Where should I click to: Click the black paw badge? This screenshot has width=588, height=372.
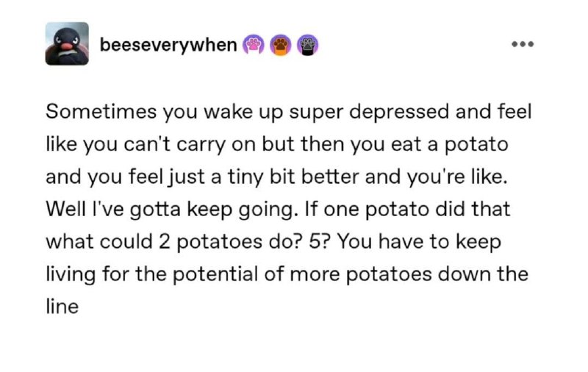click(308, 45)
